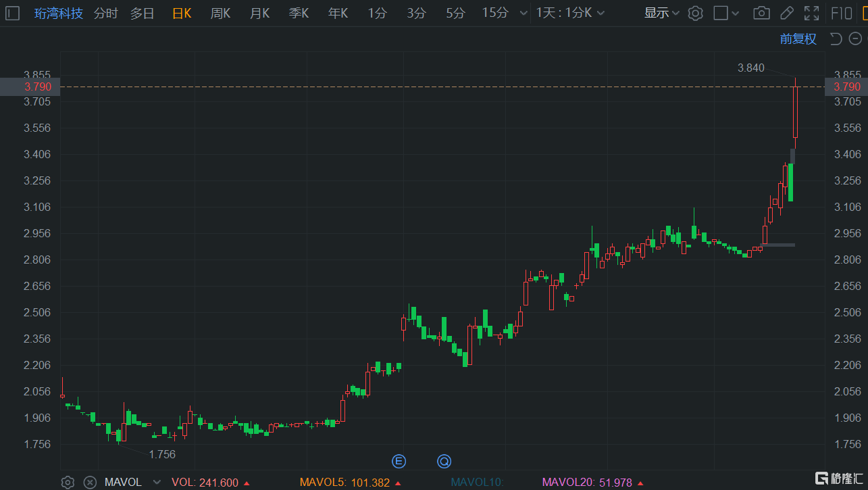Click the 3.406 value on right price axis

[x=848, y=154]
